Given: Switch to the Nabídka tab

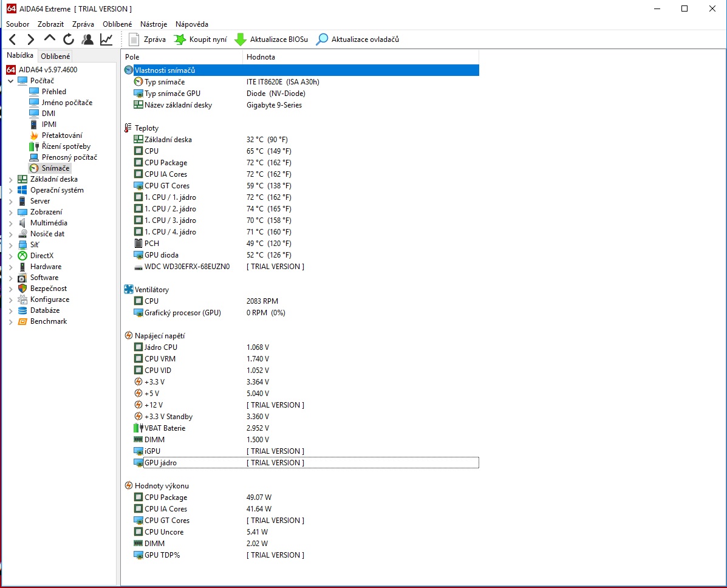Looking at the screenshot, I should tap(20, 55).
